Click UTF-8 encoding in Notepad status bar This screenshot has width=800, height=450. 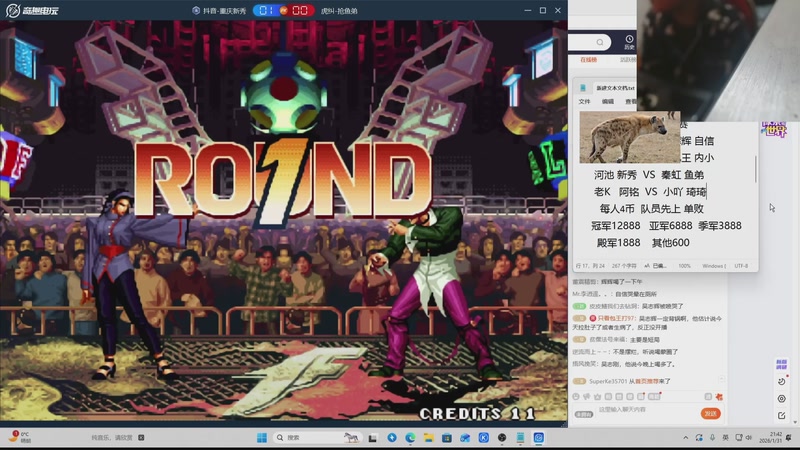(x=741, y=266)
